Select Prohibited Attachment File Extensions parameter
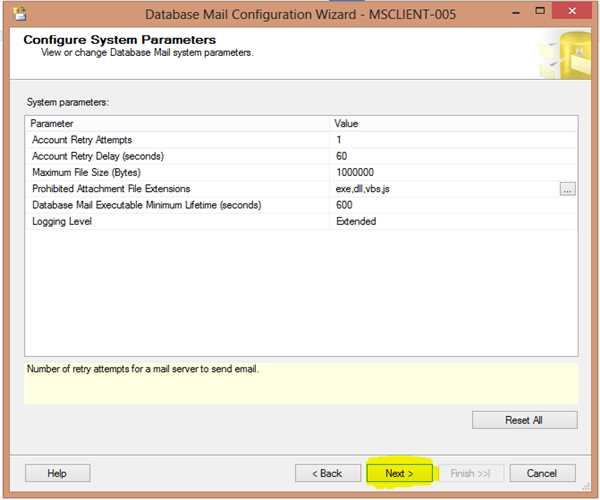The image size is (600, 500). click(x=178, y=189)
